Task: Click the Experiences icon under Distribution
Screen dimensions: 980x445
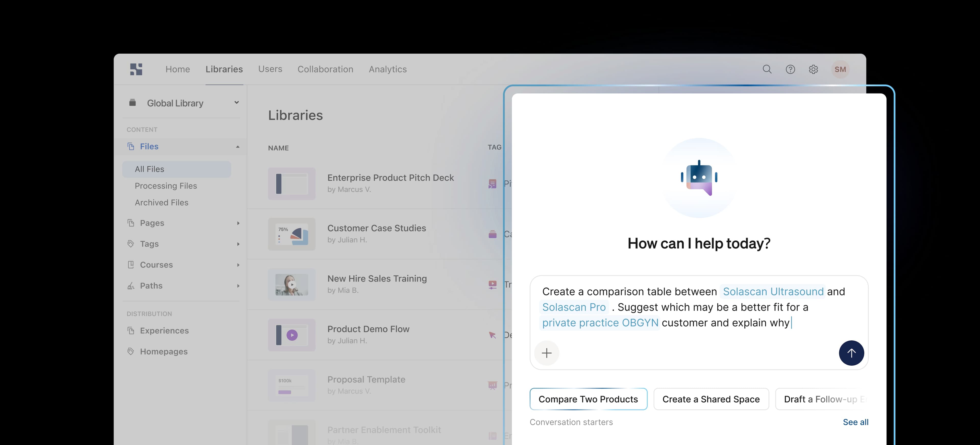Action: pos(131,330)
